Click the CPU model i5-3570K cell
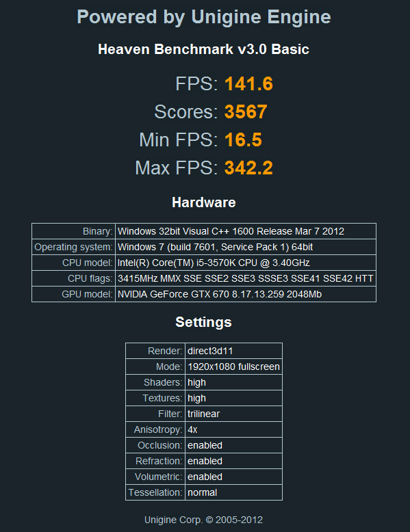 (x=246, y=263)
